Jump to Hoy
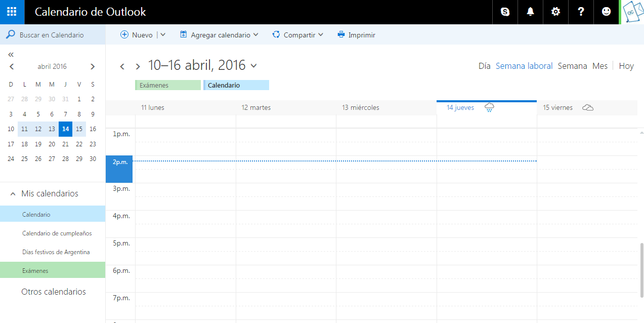644x323 pixels. [626, 66]
